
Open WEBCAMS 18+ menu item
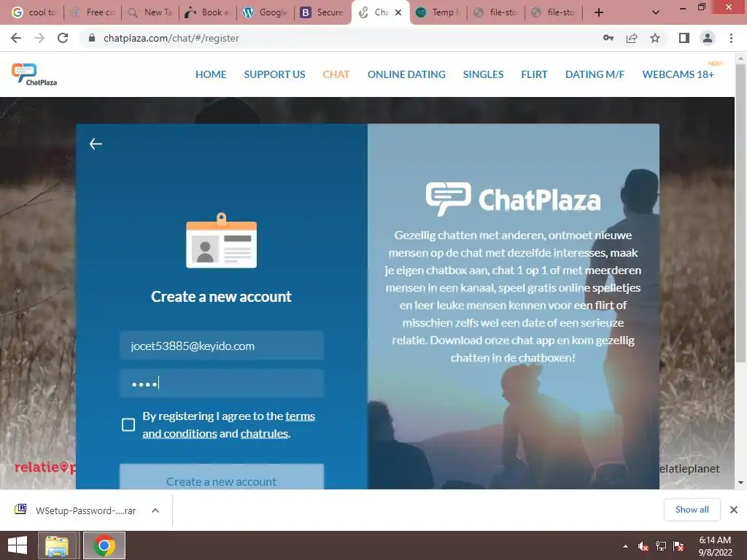tap(678, 75)
